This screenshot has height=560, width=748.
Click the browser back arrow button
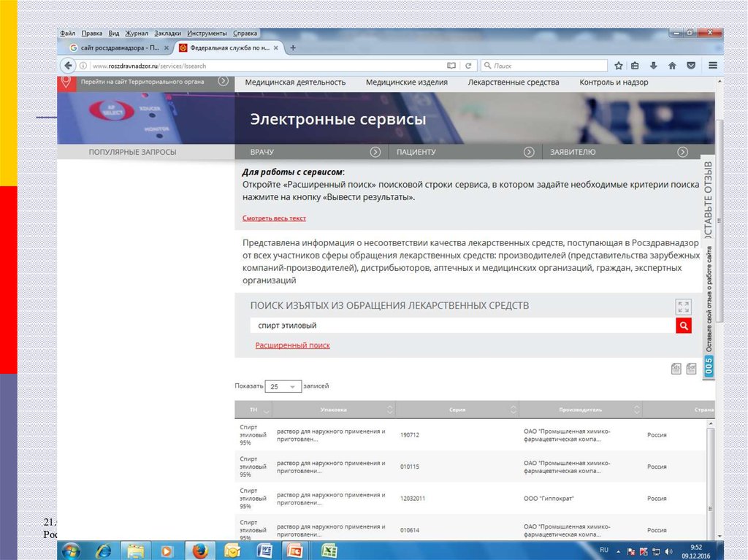tap(69, 66)
